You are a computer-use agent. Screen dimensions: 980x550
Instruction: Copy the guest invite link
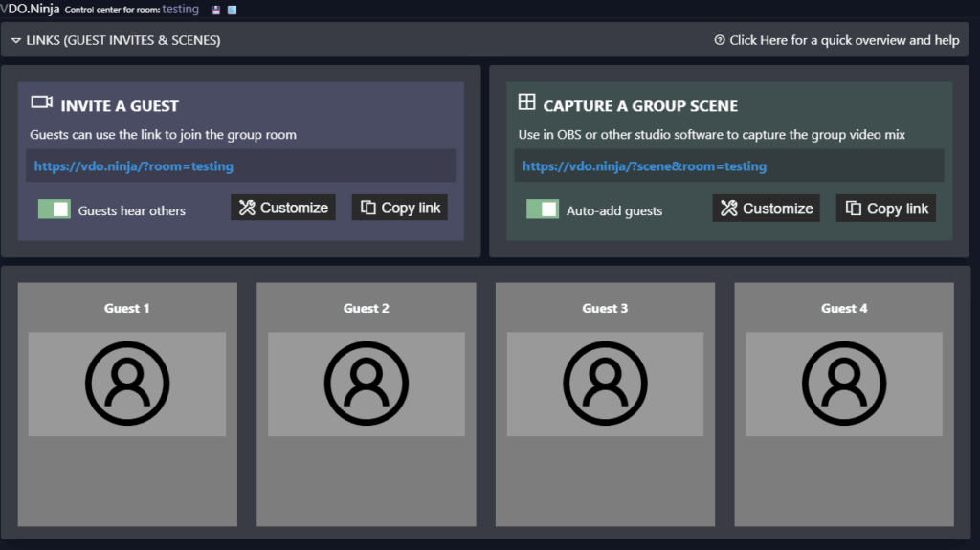click(x=400, y=208)
